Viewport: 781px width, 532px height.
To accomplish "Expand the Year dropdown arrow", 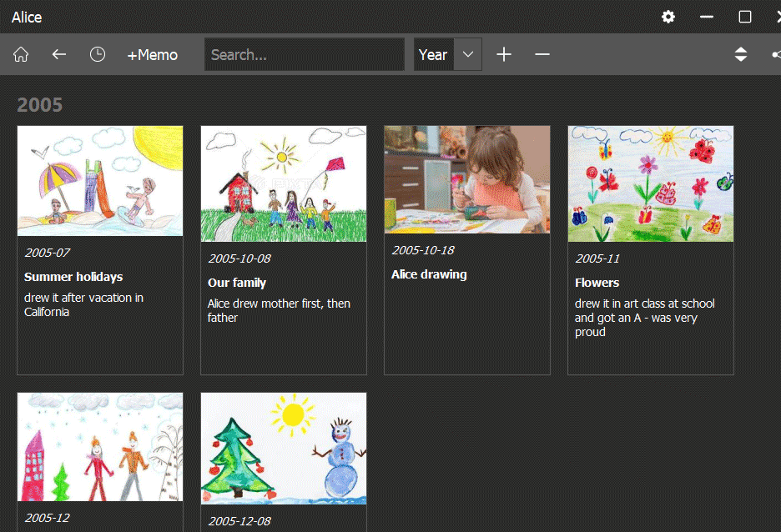I will [468, 54].
